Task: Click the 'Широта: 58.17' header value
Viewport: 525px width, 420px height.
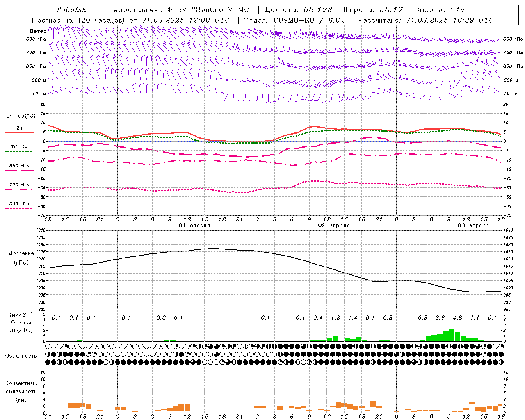Action: click(373, 10)
